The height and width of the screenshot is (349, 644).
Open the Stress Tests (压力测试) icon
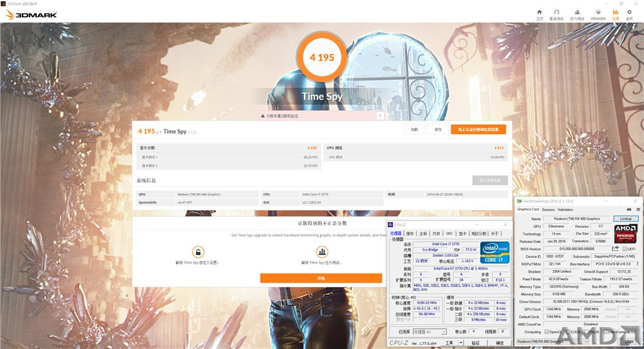pos(577,12)
